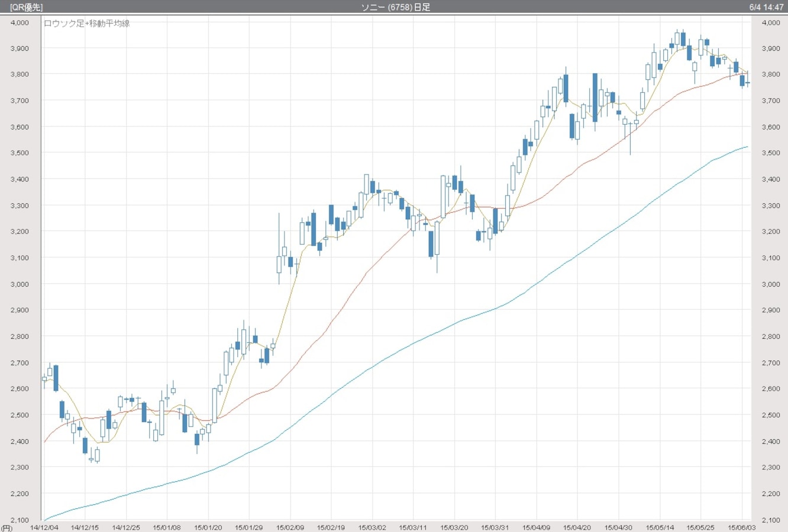Select the ソニー (6758) 日足 chart title
The image size is (788, 532).
coord(395,7)
